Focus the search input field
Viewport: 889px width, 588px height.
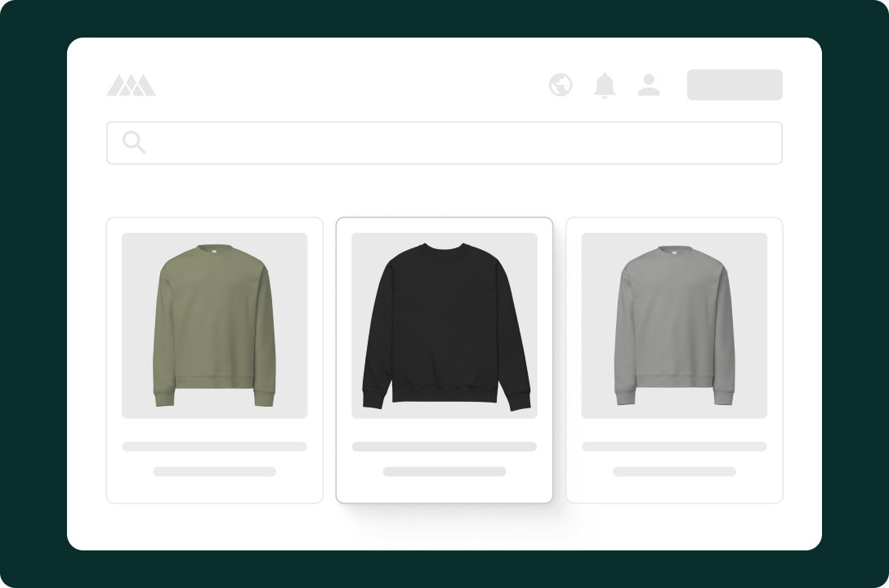pos(444,143)
